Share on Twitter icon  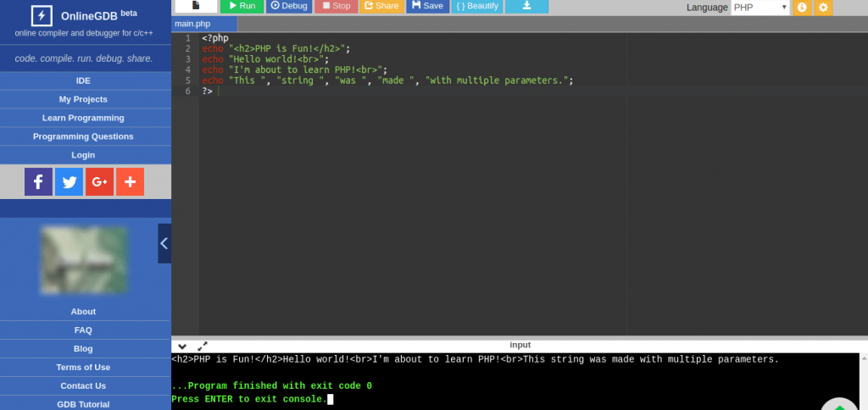[x=70, y=182]
